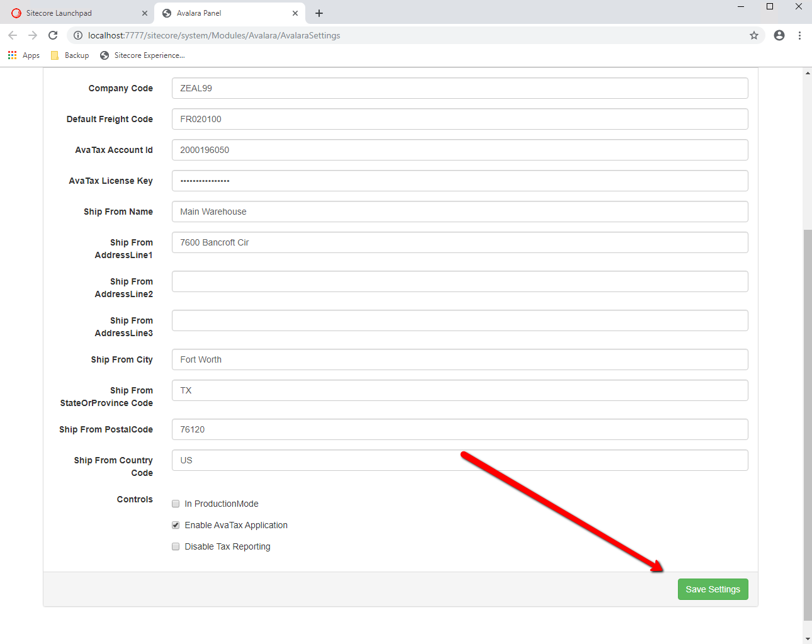Open the Apps grid shortcut

[x=23, y=55]
